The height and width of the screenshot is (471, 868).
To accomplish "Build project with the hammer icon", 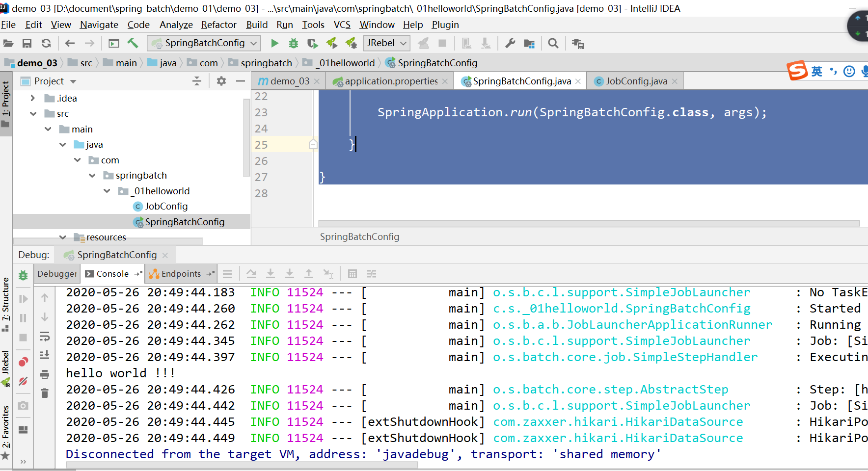I will (133, 43).
